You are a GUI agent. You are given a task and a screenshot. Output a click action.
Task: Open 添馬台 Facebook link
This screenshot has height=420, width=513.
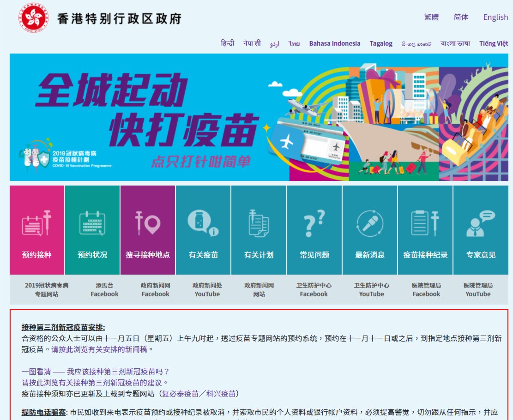tap(104, 290)
